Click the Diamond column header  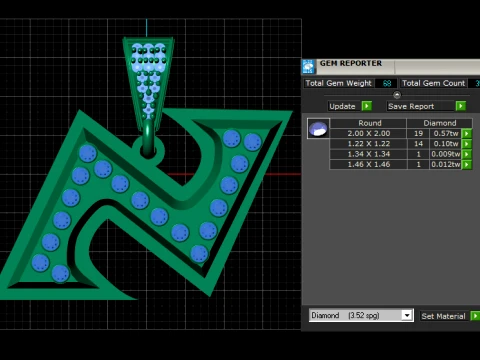[440, 123]
